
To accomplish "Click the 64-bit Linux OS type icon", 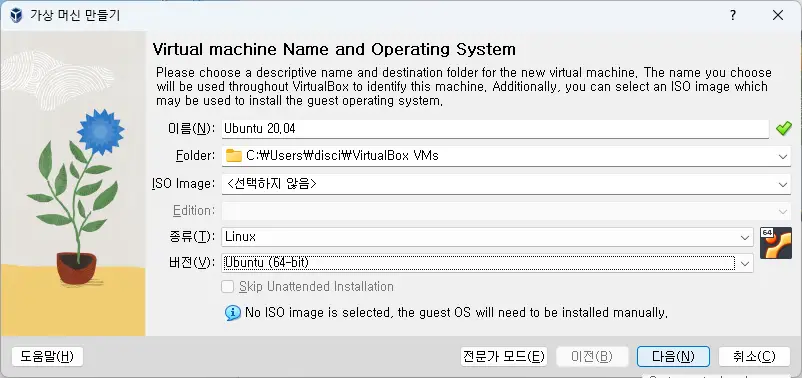I will click(775, 243).
